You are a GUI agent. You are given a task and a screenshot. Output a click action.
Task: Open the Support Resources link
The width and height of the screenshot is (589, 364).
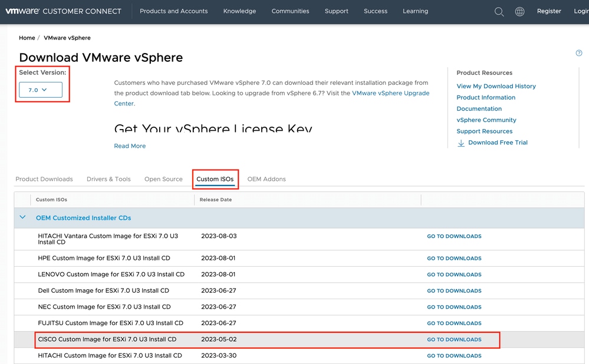[484, 131]
